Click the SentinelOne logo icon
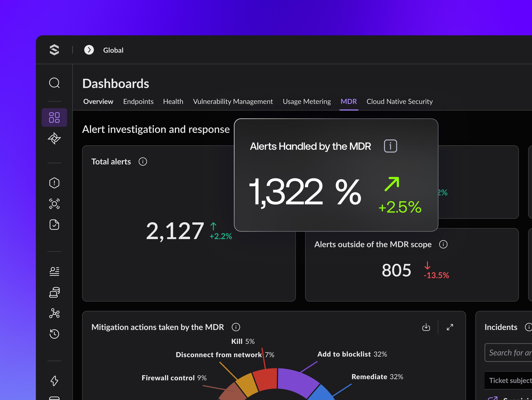This screenshot has width=532, height=400. click(x=54, y=50)
